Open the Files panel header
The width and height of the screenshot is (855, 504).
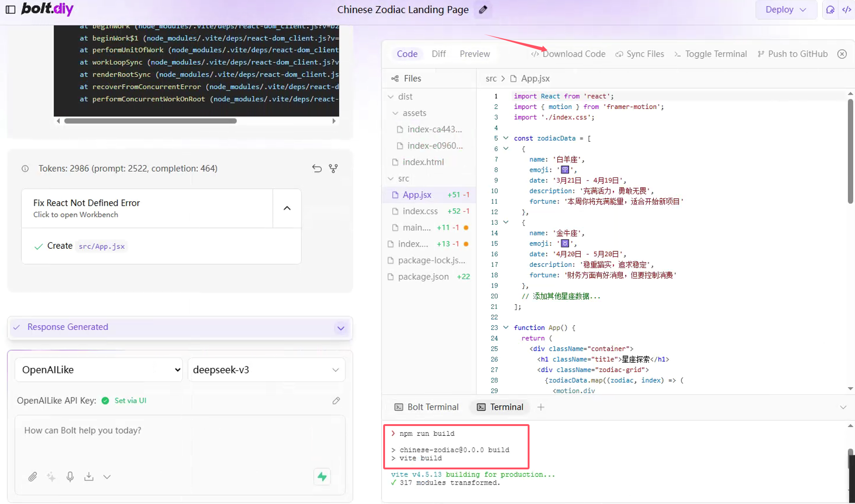(406, 78)
